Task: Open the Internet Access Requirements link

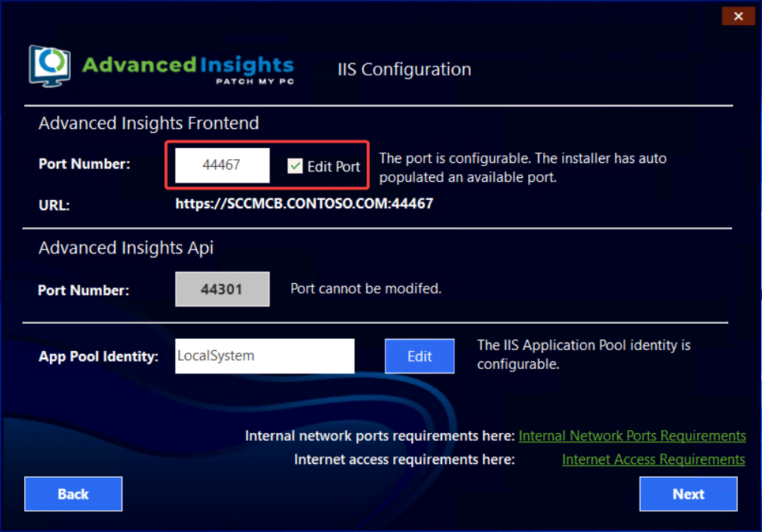Action: (x=653, y=460)
